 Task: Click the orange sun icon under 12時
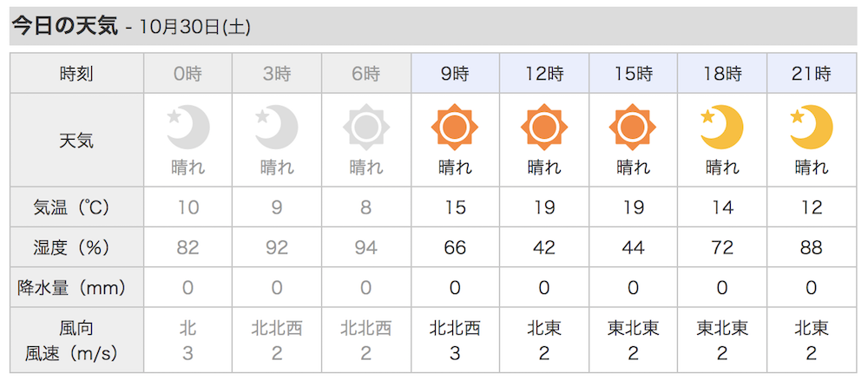[x=544, y=128]
